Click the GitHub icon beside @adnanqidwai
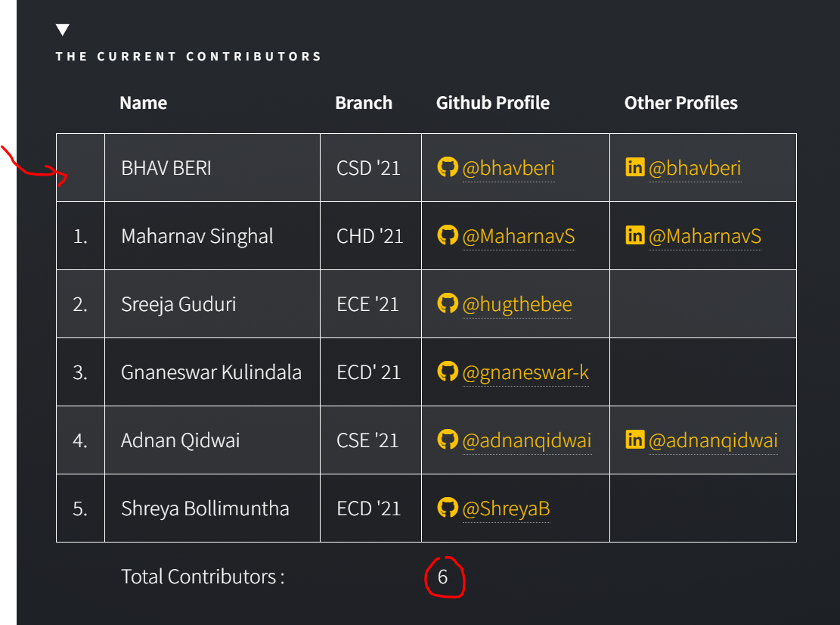The width and height of the screenshot is (840, 625). tap(448, 440)
